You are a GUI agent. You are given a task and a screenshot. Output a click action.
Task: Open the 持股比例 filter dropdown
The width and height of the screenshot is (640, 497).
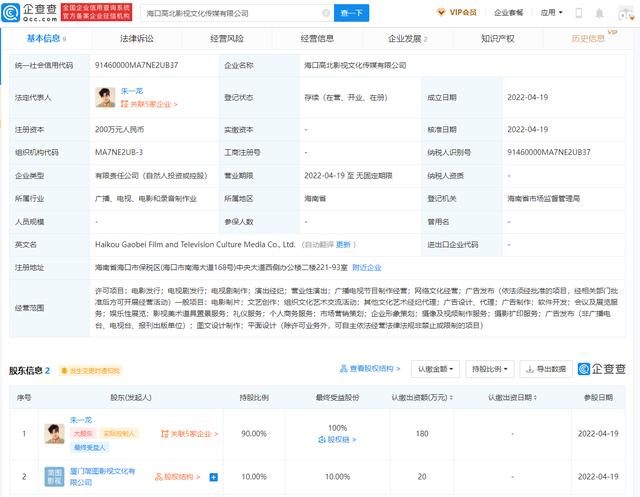490,369
